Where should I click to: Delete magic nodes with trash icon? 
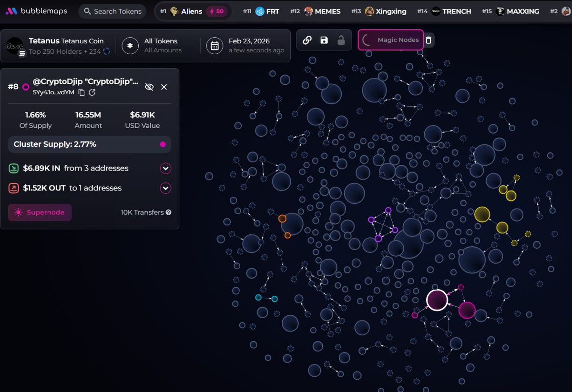429,40
